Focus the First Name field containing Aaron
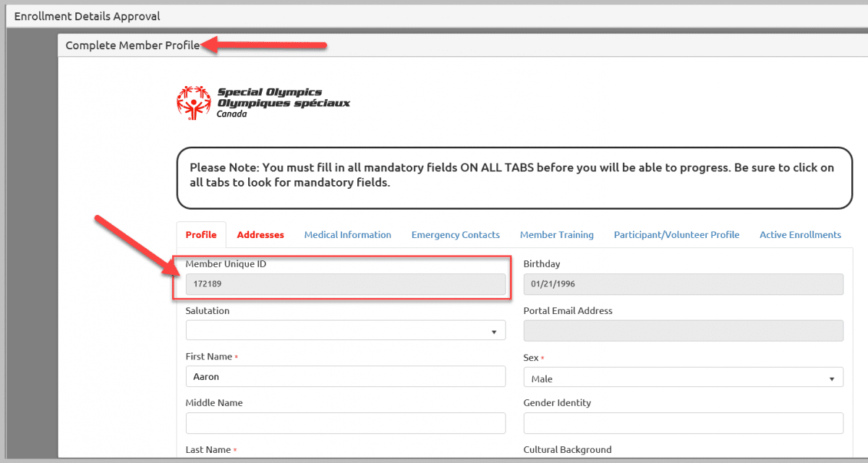This screenshot has width=868, height=463. coord(345,376)
